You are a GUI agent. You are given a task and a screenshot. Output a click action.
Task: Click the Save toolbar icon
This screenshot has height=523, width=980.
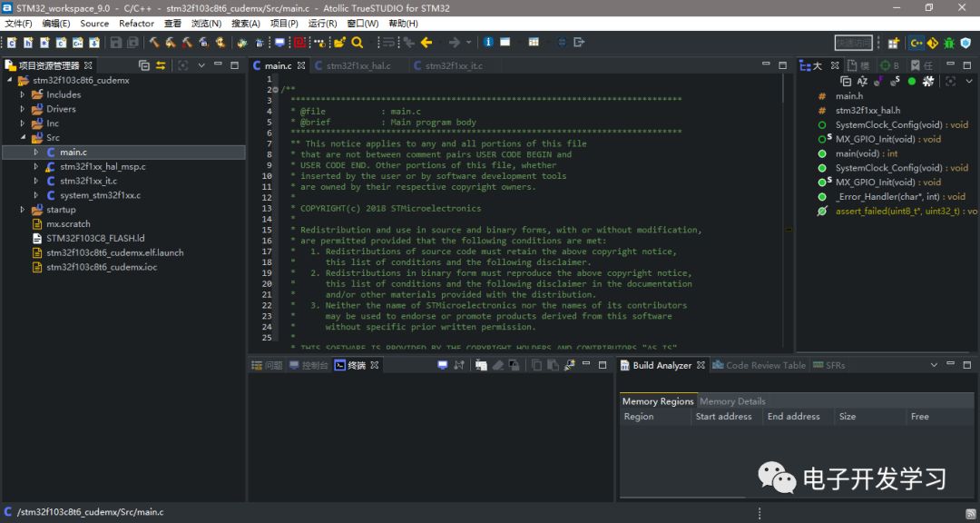coord(116,43)
